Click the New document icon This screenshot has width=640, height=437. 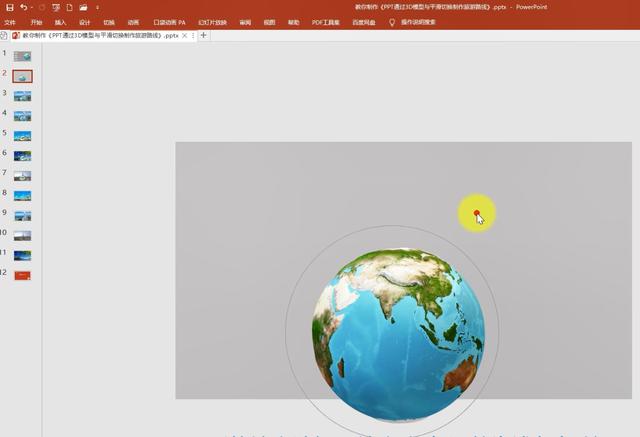point(69,7)
